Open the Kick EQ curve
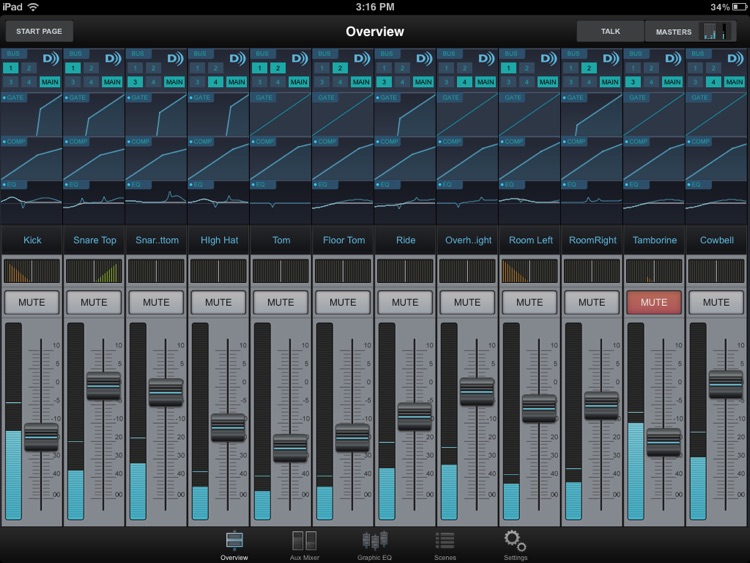Screen dimensions: 750x563 tap(32, 202)
